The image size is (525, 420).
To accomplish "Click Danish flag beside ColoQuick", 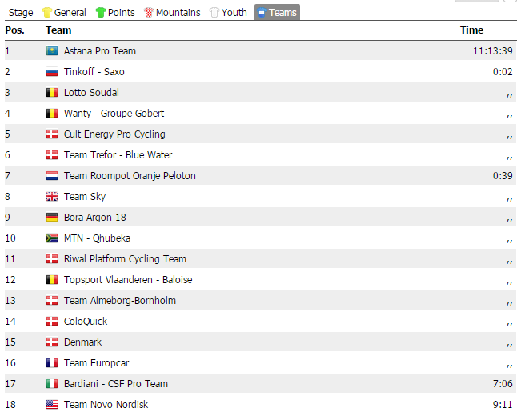I will [x=52, y=322].
